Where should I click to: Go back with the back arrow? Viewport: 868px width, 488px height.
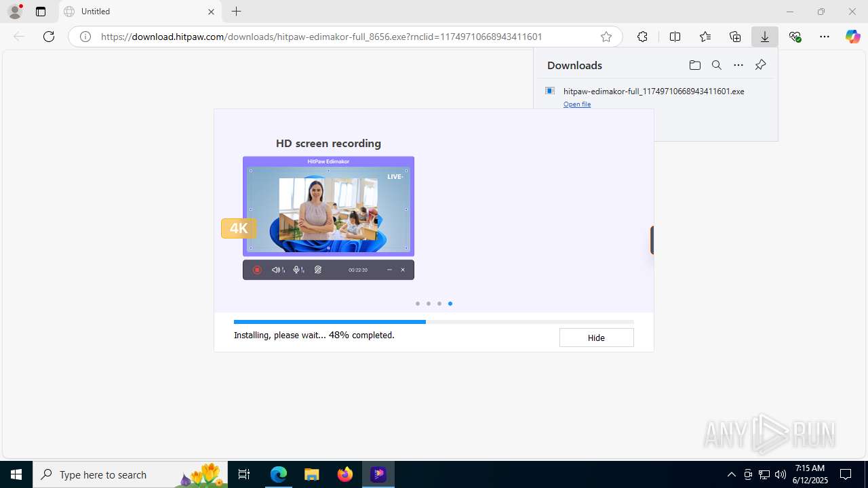[19, 37]
